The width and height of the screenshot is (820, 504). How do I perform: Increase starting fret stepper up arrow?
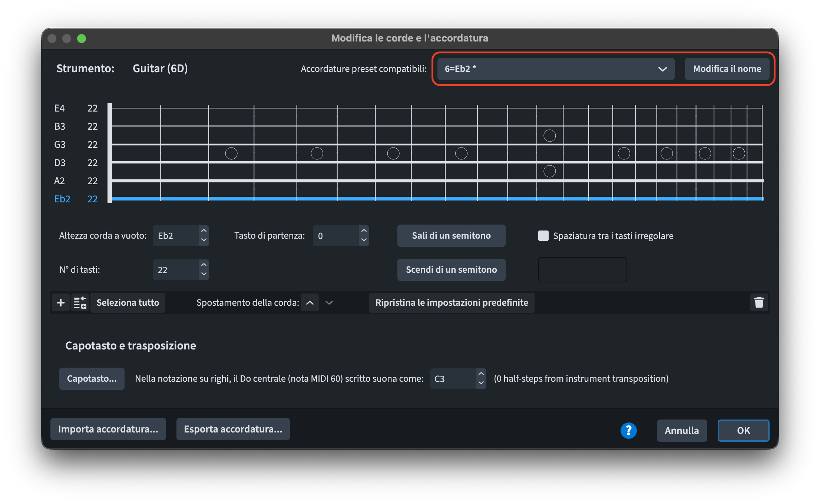tap(364, 231)
